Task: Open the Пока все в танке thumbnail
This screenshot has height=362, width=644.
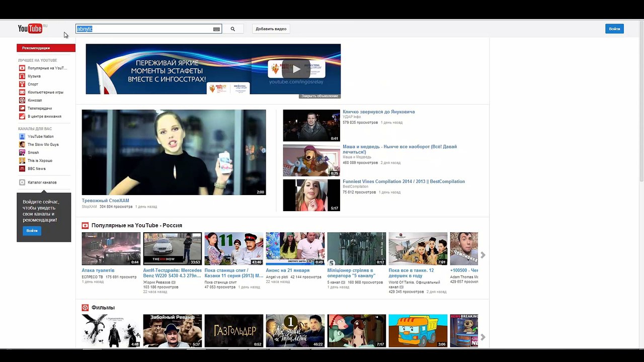Action: [418, 248]
